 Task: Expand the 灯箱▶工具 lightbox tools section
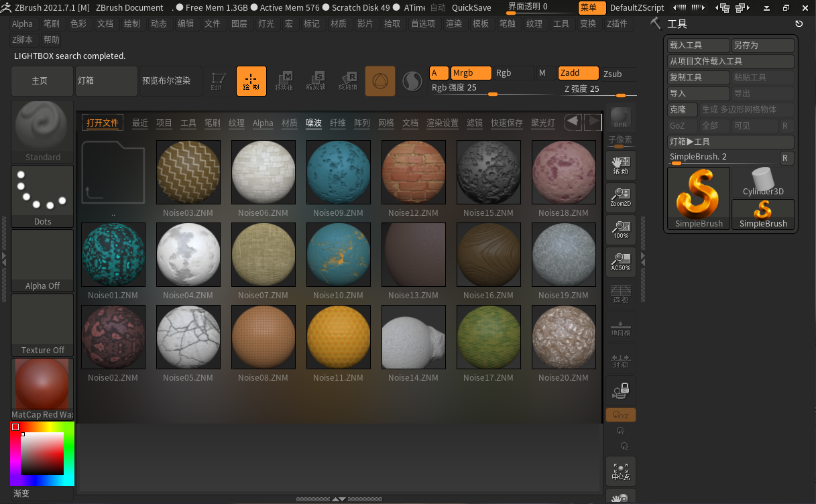click(730, 142)
